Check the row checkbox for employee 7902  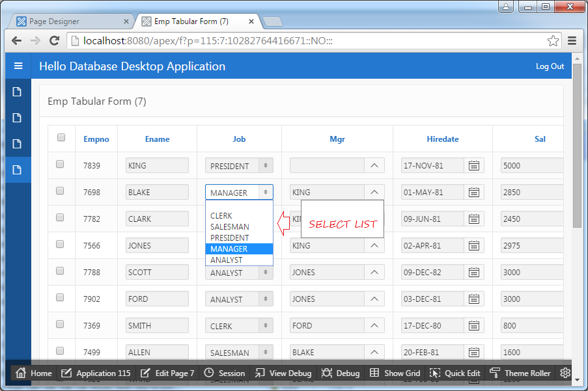60,297
